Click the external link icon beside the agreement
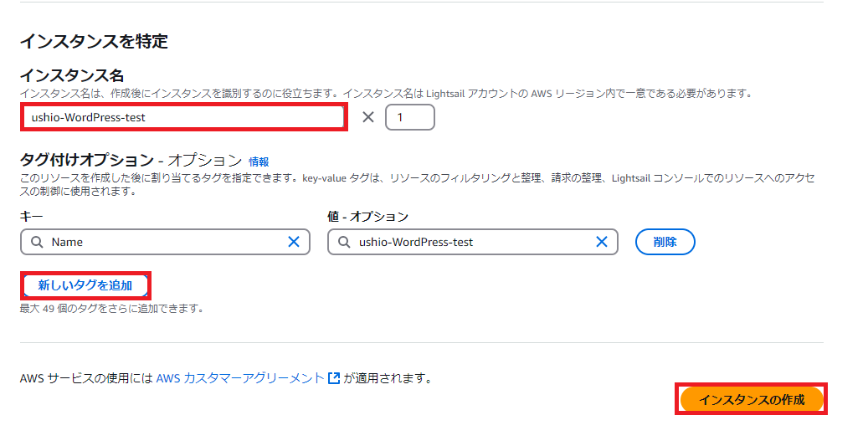 pyautogui.click(x=334, y=378)
